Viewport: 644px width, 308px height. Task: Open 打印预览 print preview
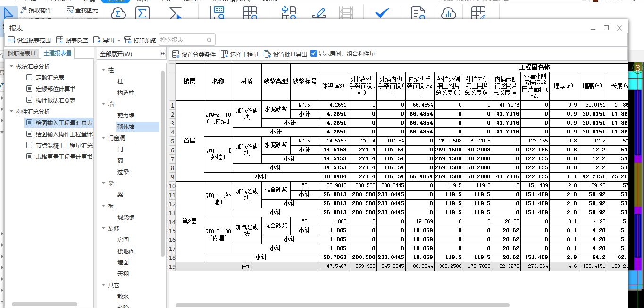pos(141,40)
